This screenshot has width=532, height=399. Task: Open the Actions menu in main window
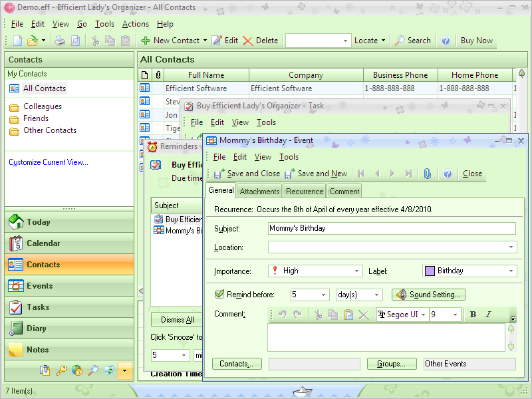(x=135, y=24)
